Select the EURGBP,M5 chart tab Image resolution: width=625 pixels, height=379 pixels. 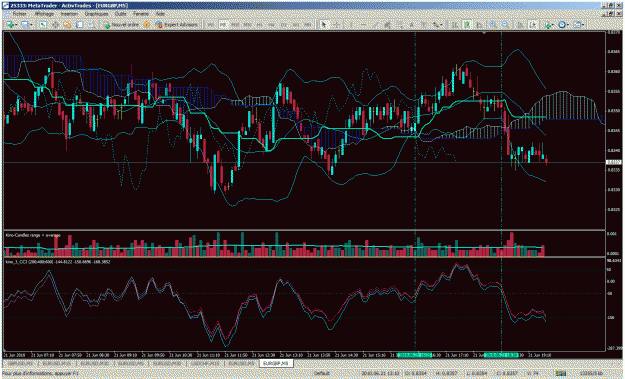point(276,363)
